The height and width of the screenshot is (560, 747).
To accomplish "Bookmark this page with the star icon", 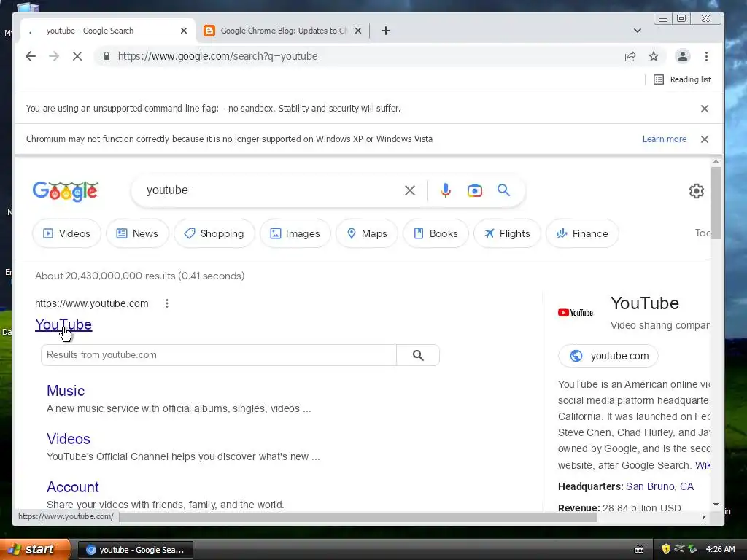I will (654, 57).
